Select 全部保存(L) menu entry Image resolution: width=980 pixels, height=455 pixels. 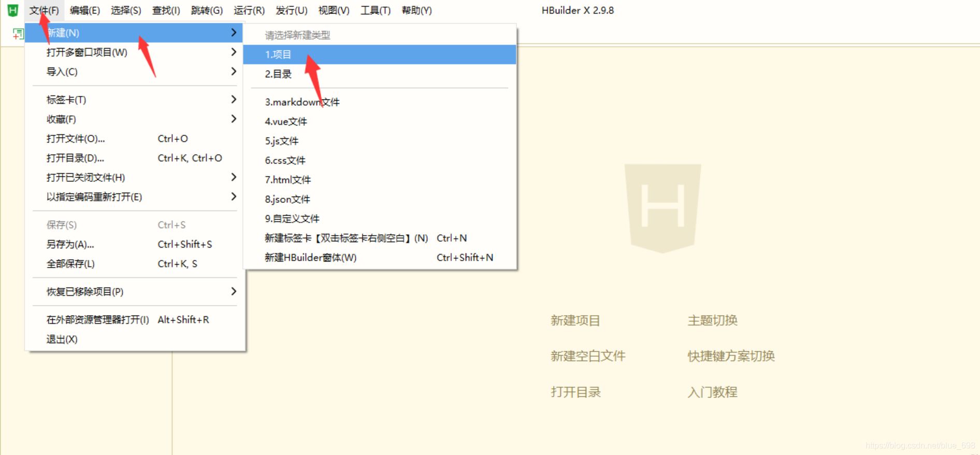pyautogui.click(x=134, y=264)
